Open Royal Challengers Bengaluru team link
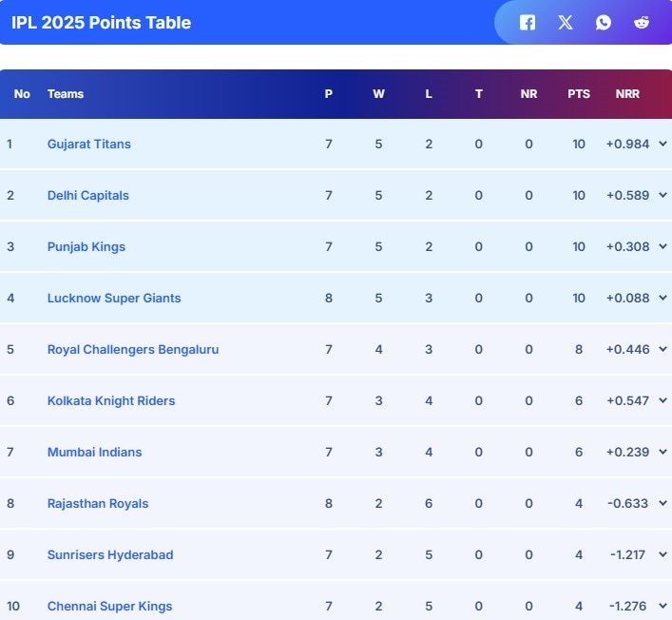The image size is (672, 620). point(133,349)
